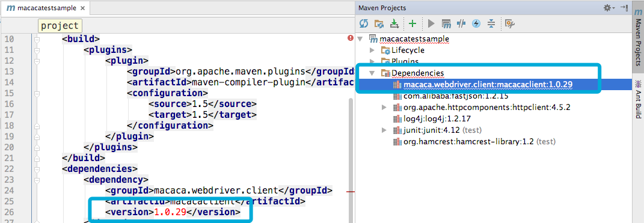Add Maven project with green plus
Image resolution: width=644 pixels, height=223 pixels.
[x=412, y=23]
